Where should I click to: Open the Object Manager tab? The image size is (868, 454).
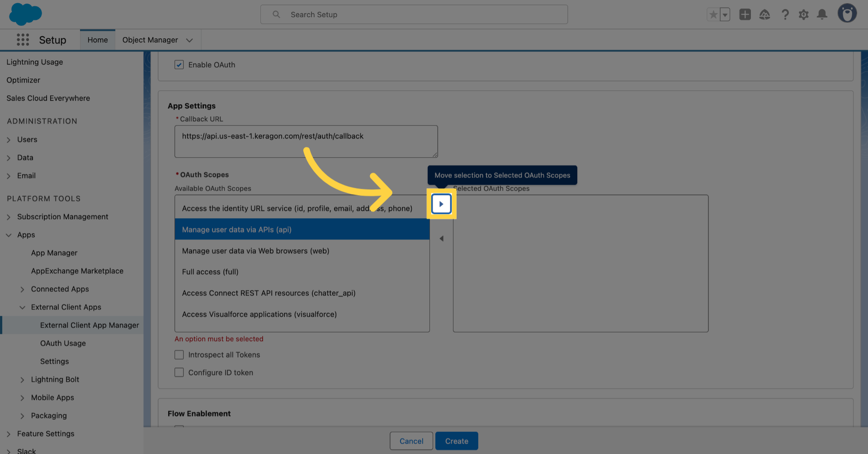point(150,40)
